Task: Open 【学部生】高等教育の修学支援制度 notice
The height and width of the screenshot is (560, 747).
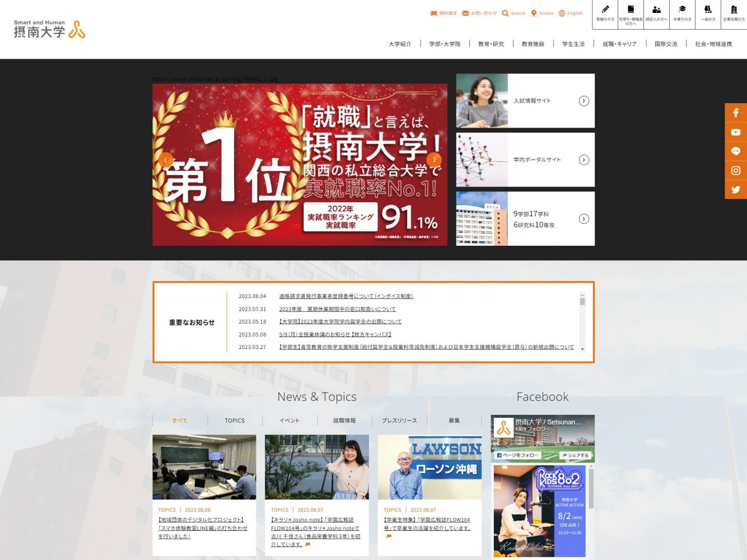Action: point(426,347)
